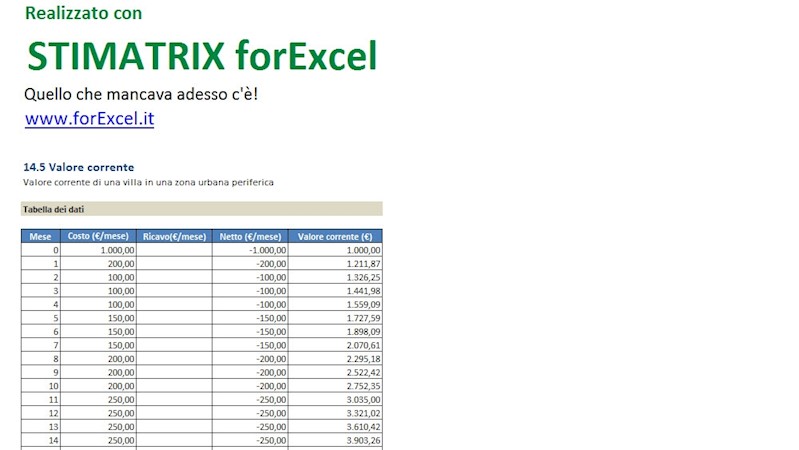Click Costo cell 100,00 in Mese 3 row

click(98, 291)
